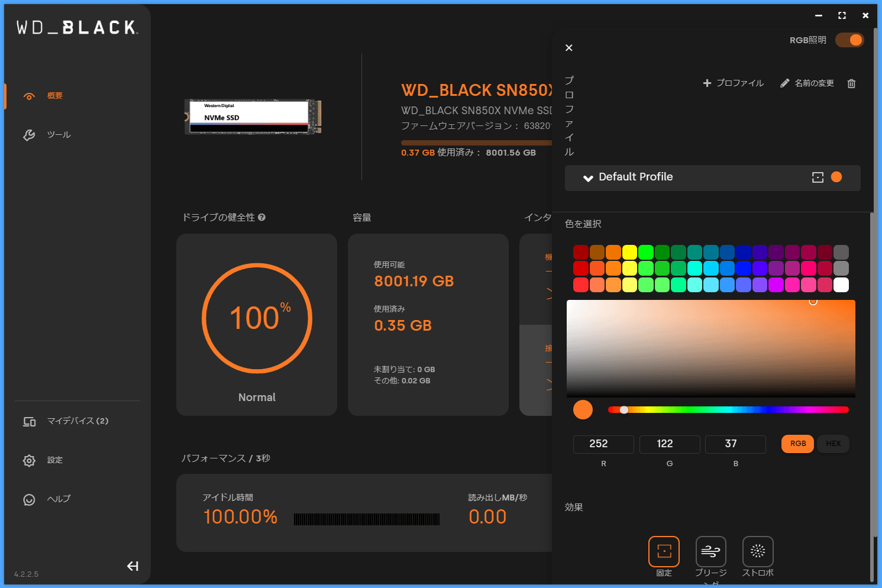Click the WD_BLACK SN850X drive title

point(477,90)
